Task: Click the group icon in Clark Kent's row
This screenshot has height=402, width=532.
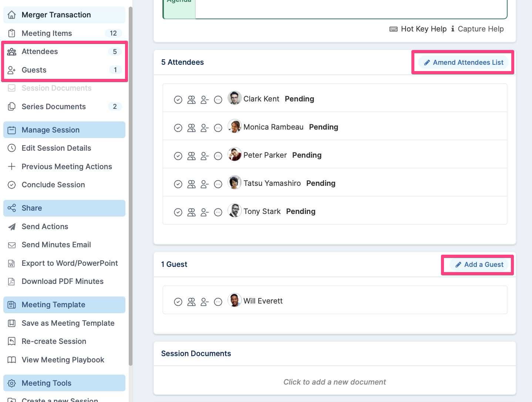Action: 191,100
